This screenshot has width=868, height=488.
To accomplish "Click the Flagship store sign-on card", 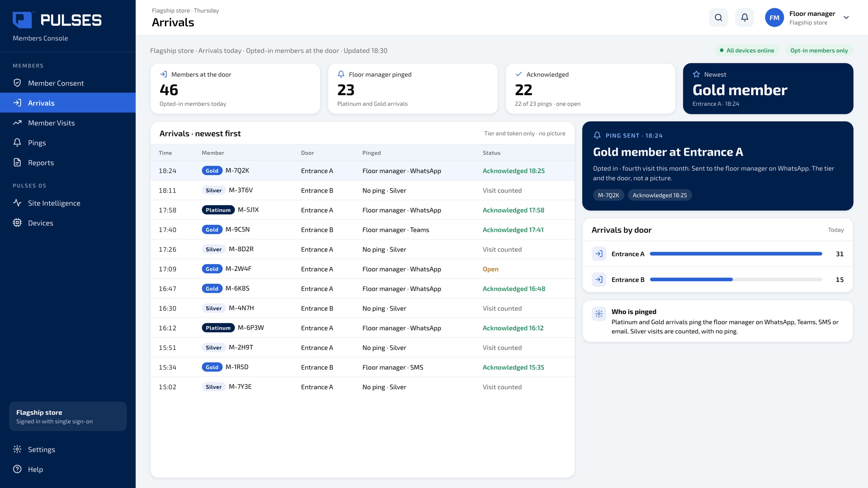I will coord(68,416).
